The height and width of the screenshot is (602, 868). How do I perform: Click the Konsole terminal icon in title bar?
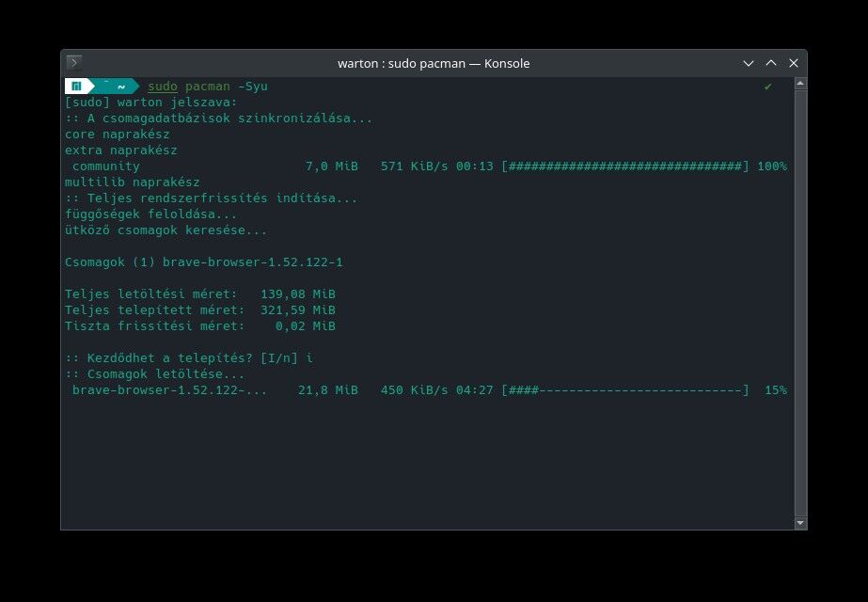pos(74,63)
